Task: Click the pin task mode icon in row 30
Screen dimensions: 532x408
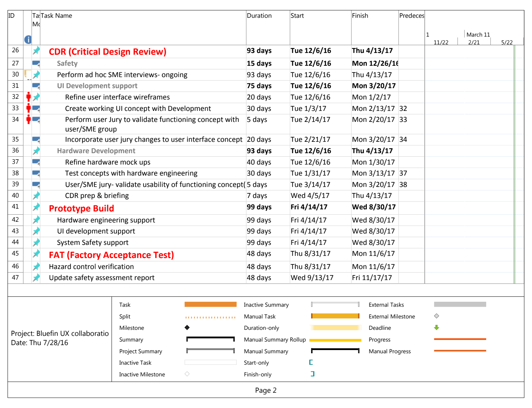Action: coord(36,75)
